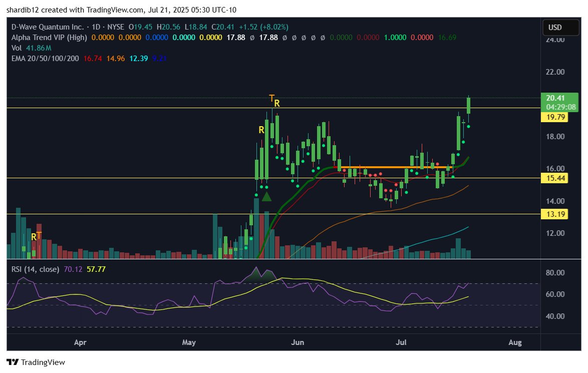Click the 80.00 RSI axis label
This screenshot has width=588, height=373.
coord(555,272)
